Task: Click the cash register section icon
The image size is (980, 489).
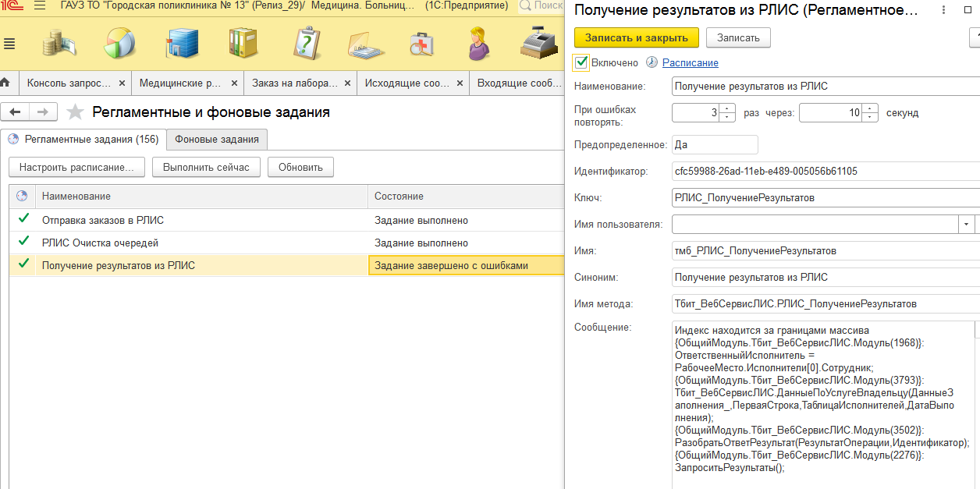Action: pyautogui.click(x=538, y=44)
